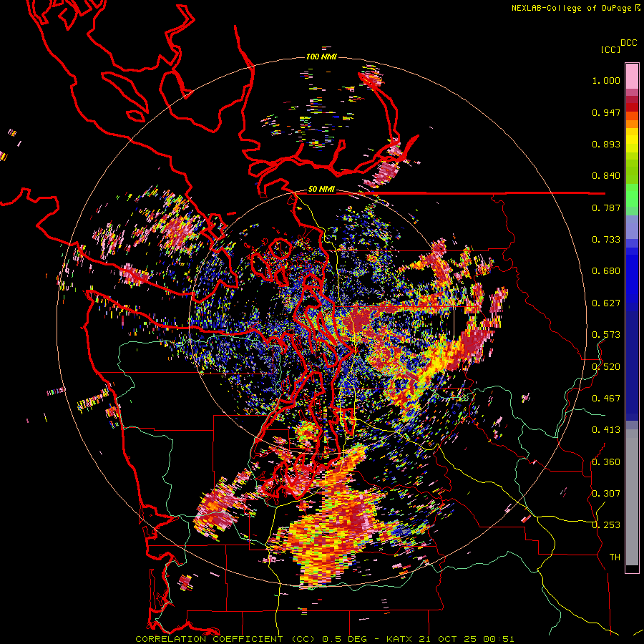
Task: Click the TH threshold label on scale
Action: click(615, 557)
